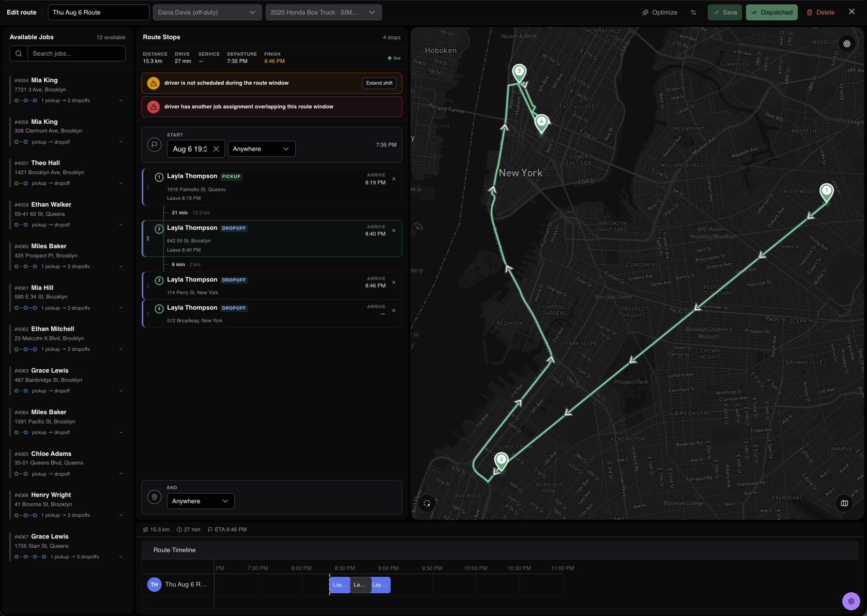Clear the Aug 6 start date value

tap(216, 149)
